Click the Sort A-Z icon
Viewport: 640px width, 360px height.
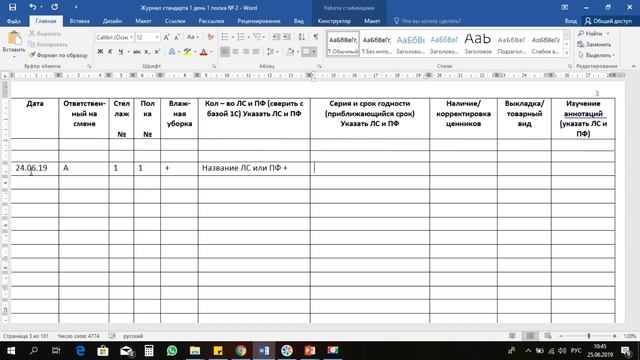(302, 37)
